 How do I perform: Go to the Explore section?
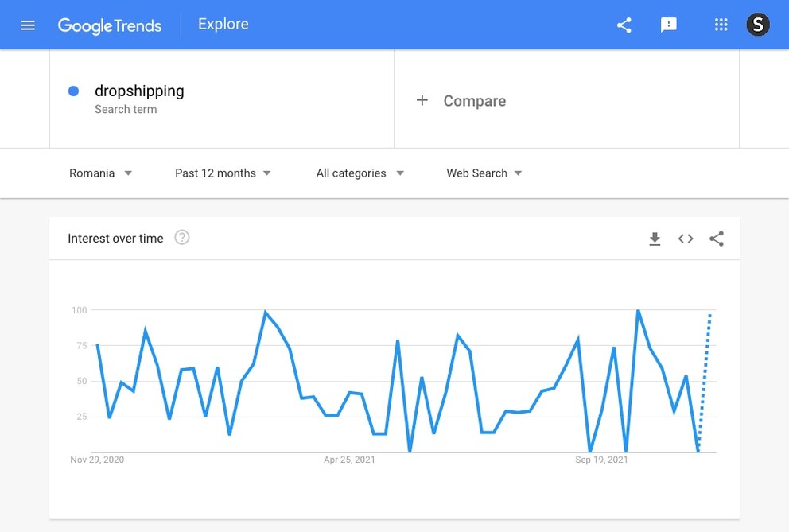point(223,25)
